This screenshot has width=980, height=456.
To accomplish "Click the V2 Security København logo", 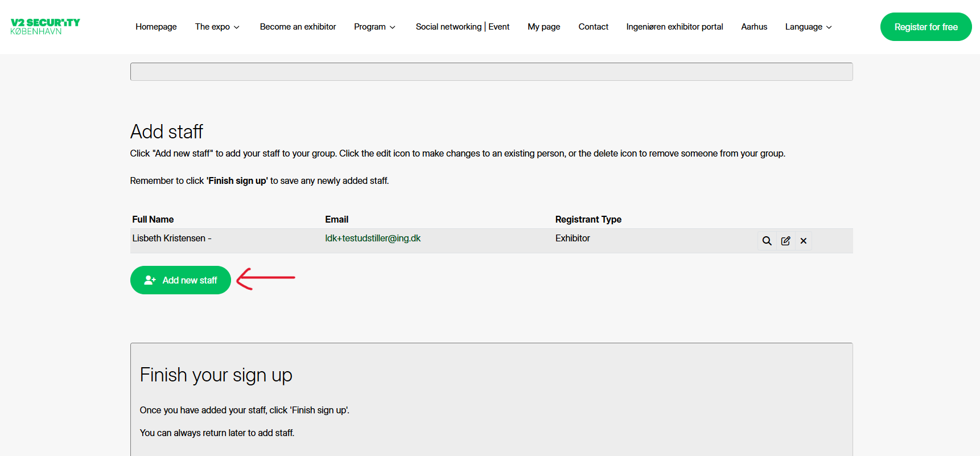I will pos(45,27).
